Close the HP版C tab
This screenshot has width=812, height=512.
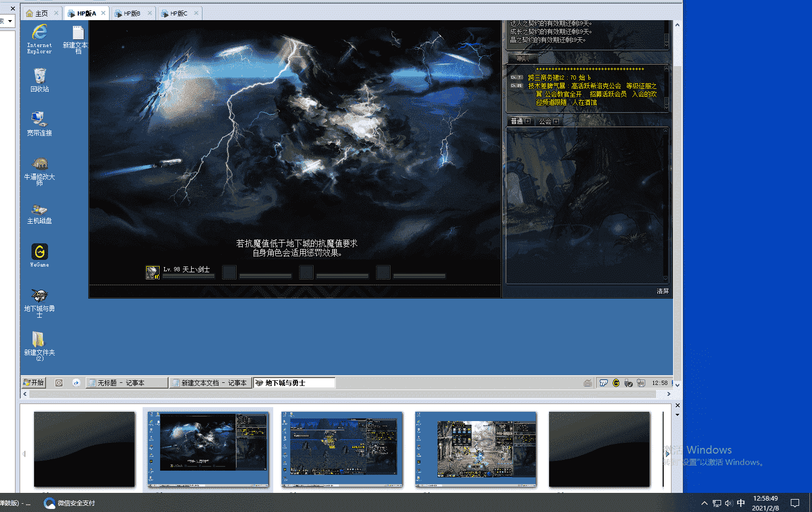(x=196, y=13)
